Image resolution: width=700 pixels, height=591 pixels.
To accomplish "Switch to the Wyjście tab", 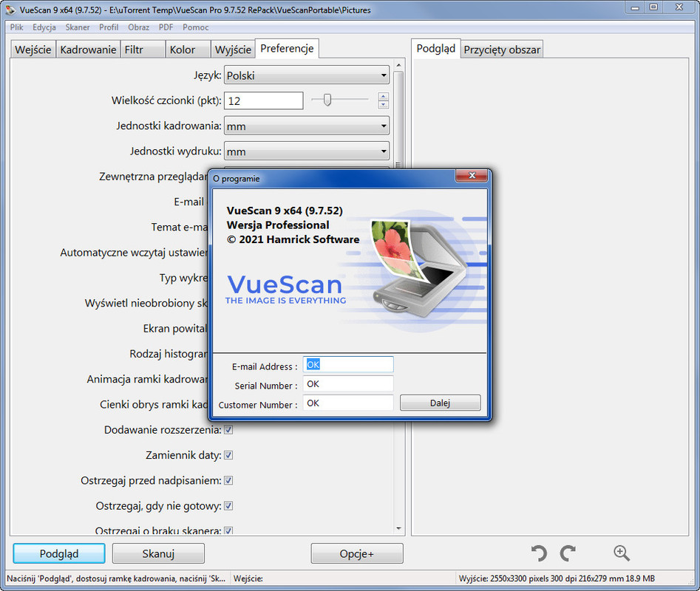I will point(233,49).
